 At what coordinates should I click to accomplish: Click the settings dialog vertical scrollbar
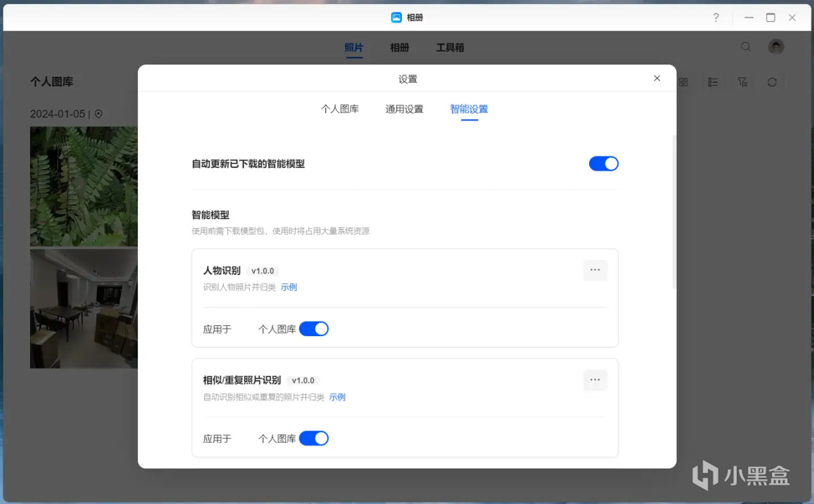674,212
